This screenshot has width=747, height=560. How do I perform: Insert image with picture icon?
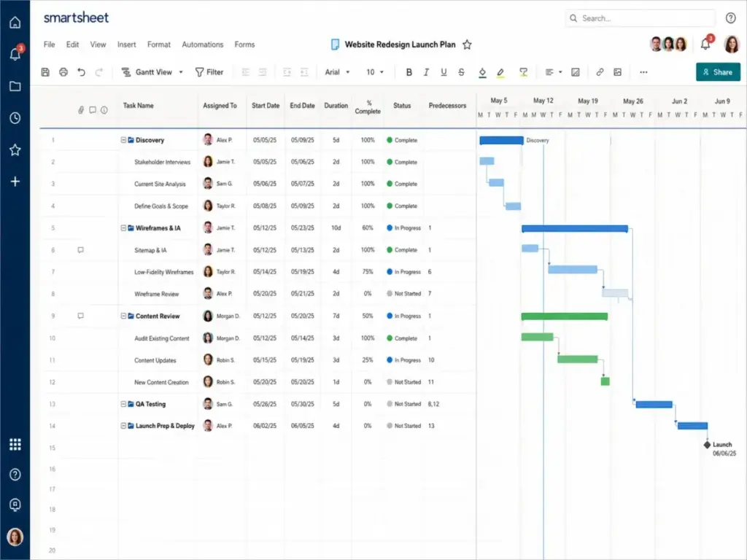pyautogui.click(x=617, y=72)
